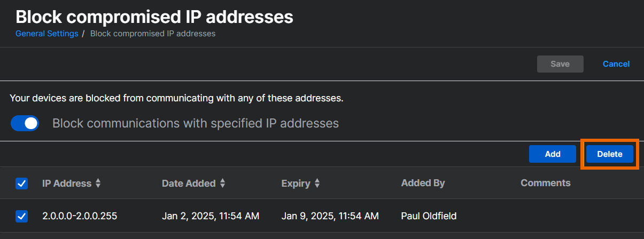Click the Jan 9, 2025 expiry cell
The height and width of the screenshot is (239, 644).
[x=330, y=216]
